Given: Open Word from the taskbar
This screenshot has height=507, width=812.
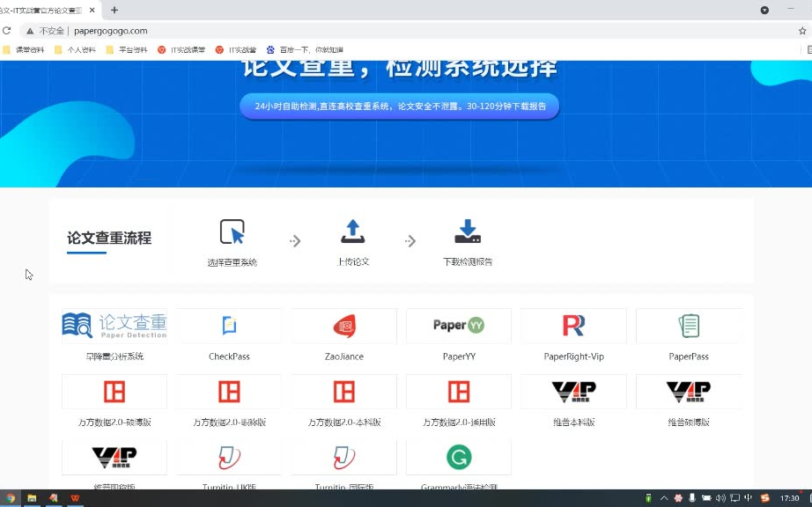Looking at the screenshot, I should pyautogui.click(x=75, y=497).
